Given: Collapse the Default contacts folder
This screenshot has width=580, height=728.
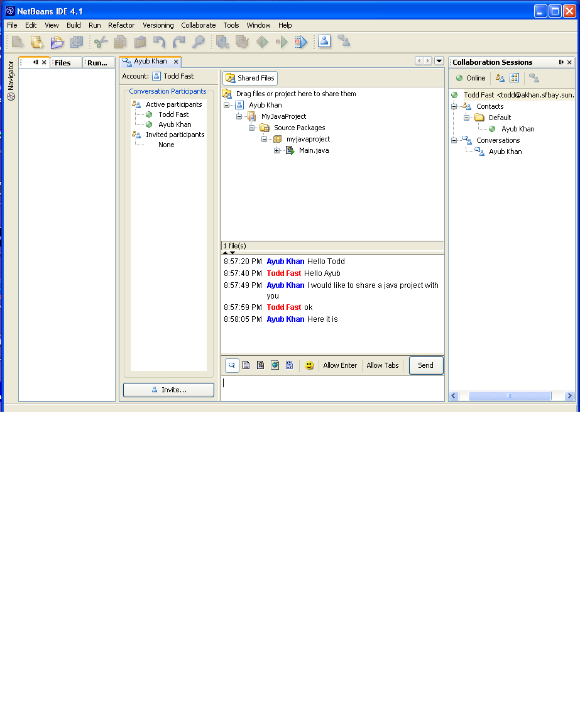Looking at the screenshot, I should [466, 118].
